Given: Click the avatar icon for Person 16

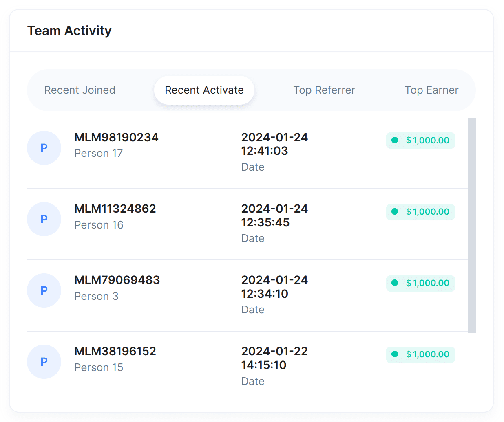Looking at the screenshot, I should (x=44, y=219).
